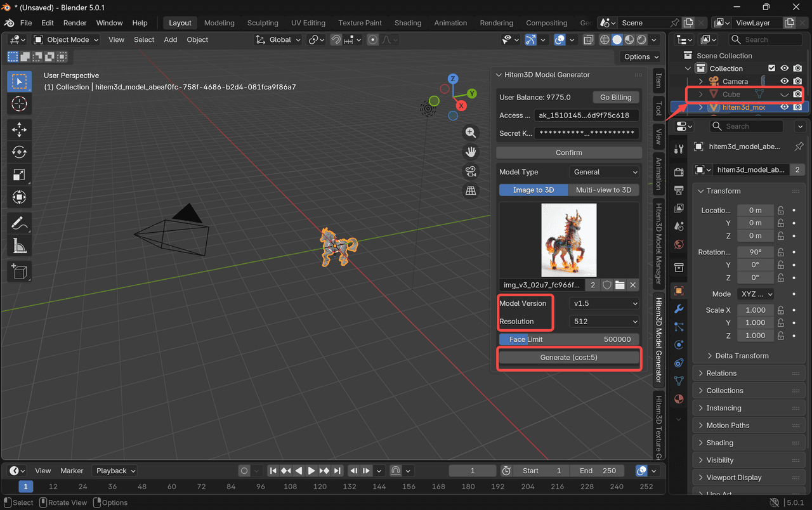The image size is (812, 510).
Task: Expand the Camera item in Outliner
Action: point(701,81)
